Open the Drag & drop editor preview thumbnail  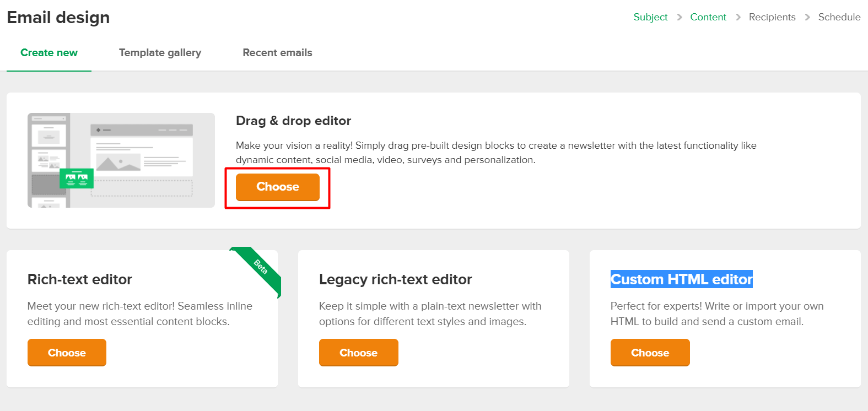(121, 160)
